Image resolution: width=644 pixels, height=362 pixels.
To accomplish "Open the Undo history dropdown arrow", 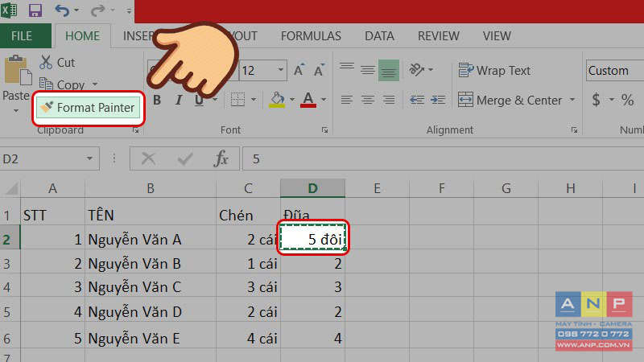I will (76, 10).
